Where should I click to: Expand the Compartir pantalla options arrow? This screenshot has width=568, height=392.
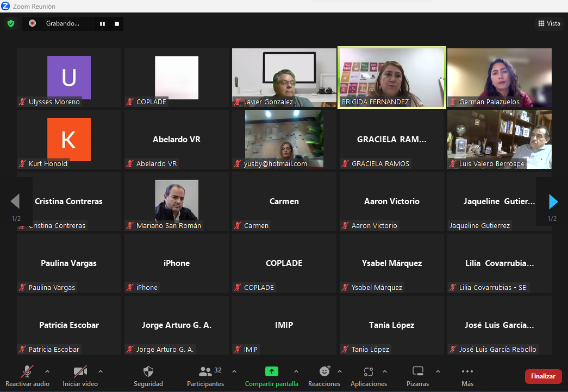pyautogui.click(x=296, y=371)
